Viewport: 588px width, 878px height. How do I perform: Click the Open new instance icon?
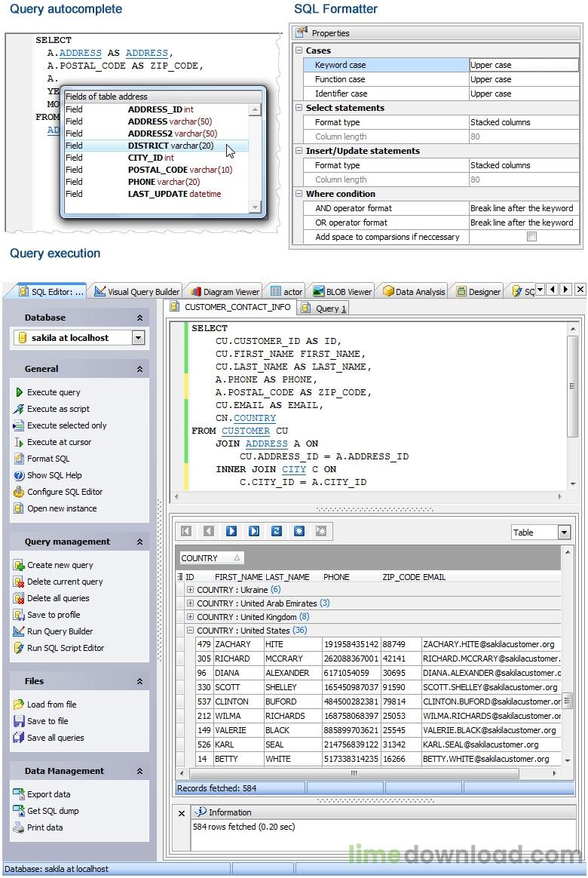19,508
